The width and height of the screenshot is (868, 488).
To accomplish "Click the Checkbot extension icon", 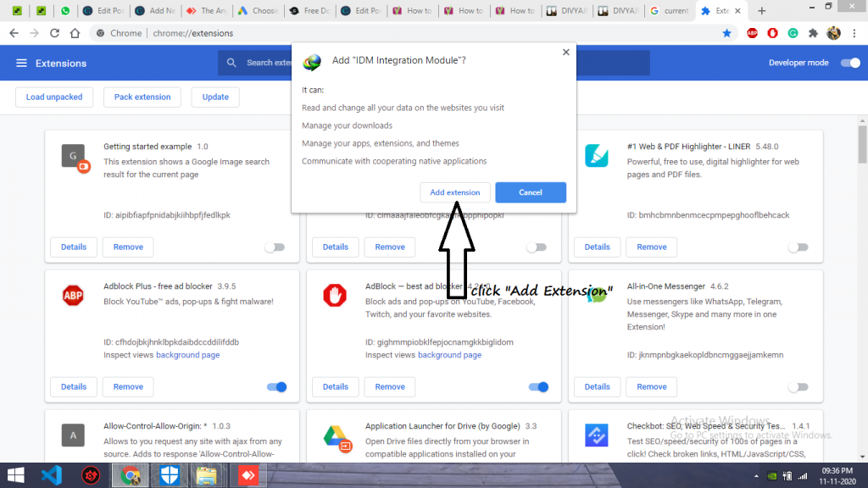I will (596, 435).
